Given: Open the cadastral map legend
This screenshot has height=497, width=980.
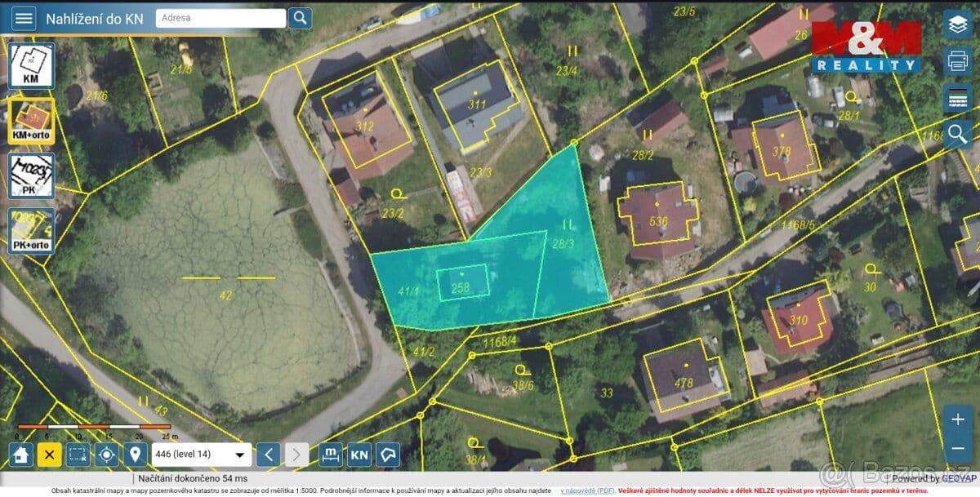Looking at the screenshot, I should [x=957, y=95].
